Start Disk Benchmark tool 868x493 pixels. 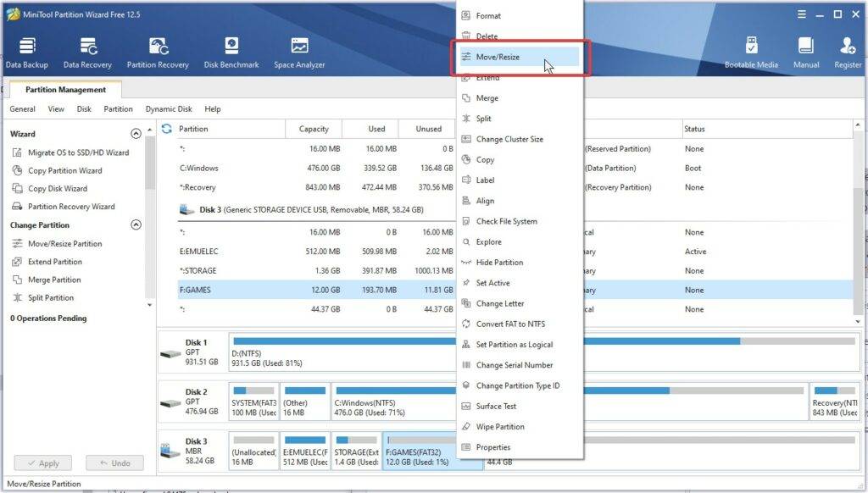(231, 53)
